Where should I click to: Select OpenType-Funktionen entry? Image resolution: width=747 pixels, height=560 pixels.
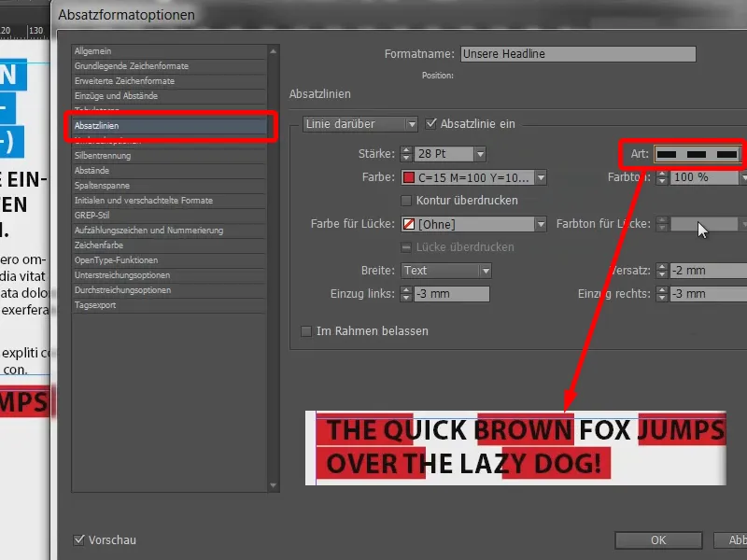click(169, 260)
